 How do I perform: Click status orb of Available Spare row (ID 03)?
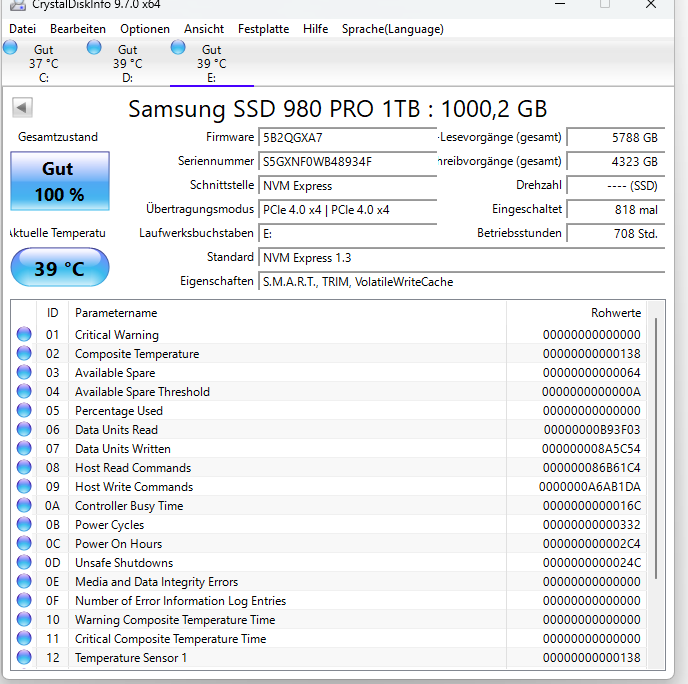24,372
